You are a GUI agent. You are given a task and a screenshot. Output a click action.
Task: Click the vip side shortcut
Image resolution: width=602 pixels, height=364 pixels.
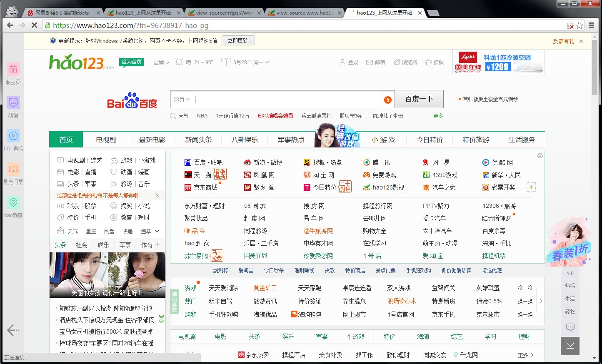pos(570,273)
